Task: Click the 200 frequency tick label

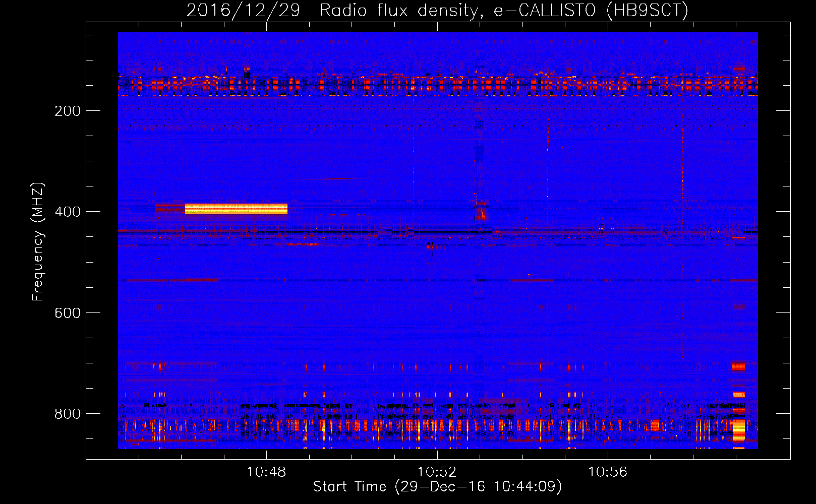Action: (x=68, y=111)
